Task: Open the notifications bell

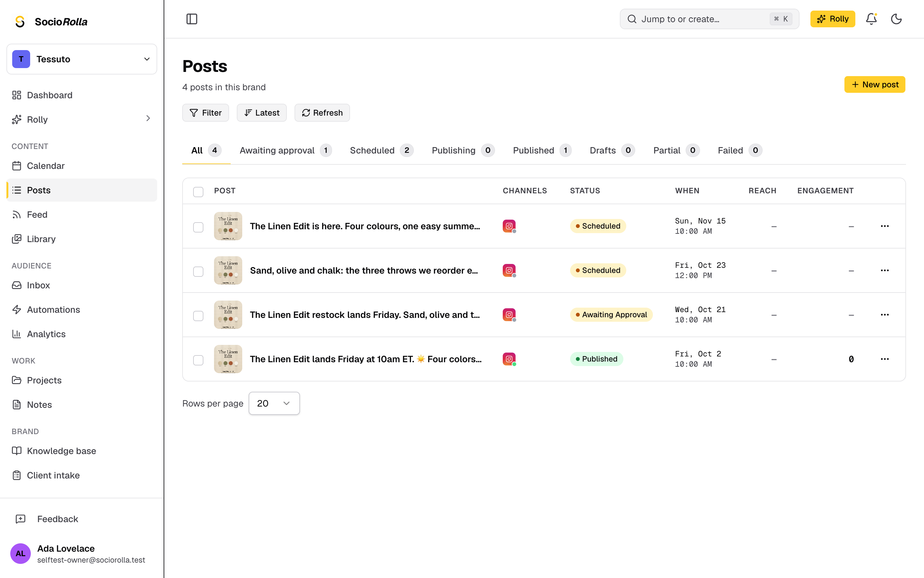Action: click(871, 19)
